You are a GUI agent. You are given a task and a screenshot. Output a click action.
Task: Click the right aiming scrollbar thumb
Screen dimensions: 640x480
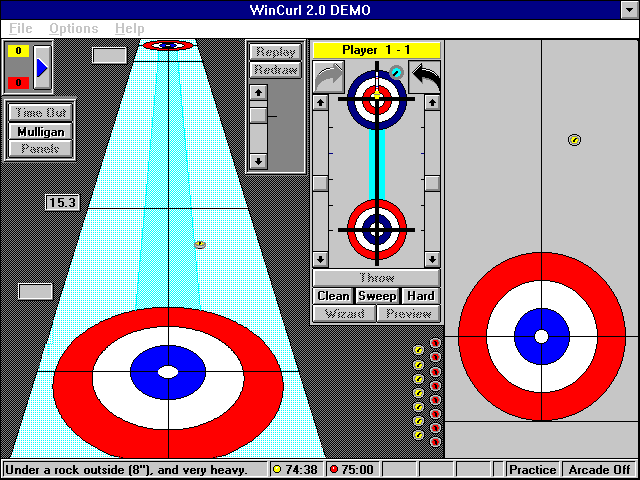432,183
